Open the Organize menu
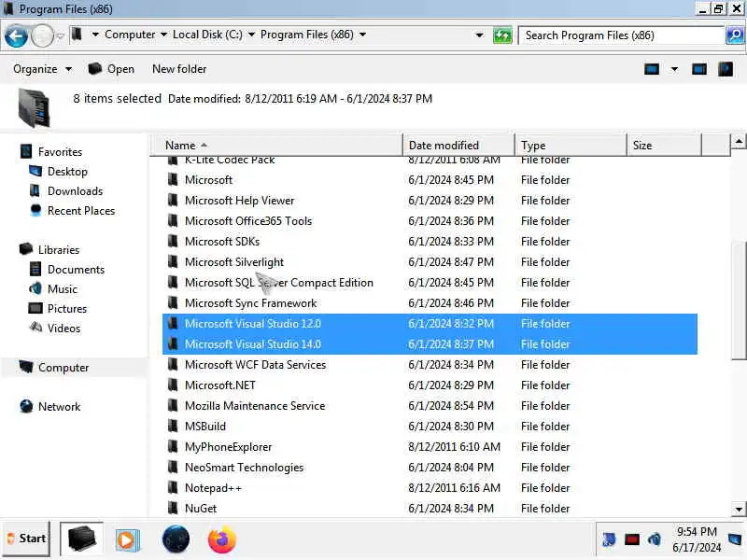The image size is (747, 560). coord(42,69)
